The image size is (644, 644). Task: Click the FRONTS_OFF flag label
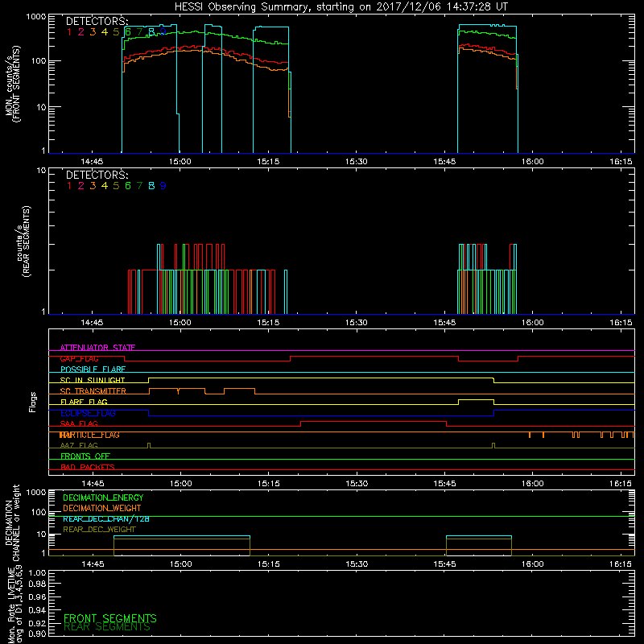click(85, 456)
